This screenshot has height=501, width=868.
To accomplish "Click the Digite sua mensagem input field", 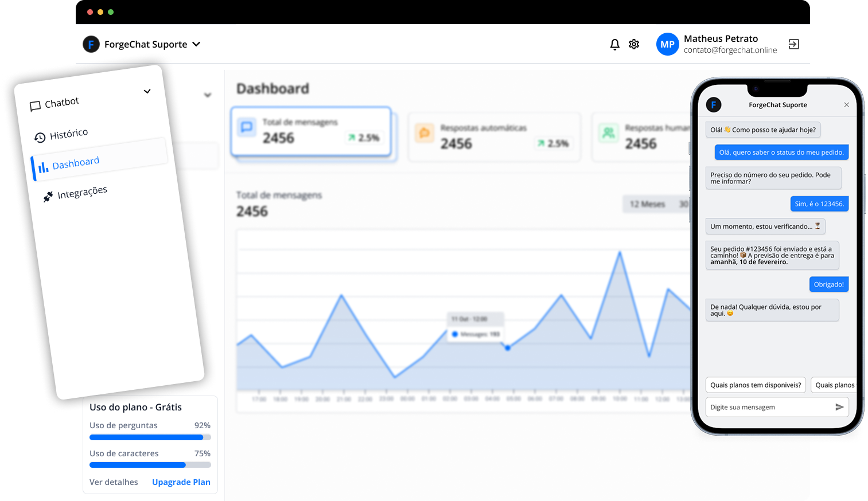I will coord(769,407).
